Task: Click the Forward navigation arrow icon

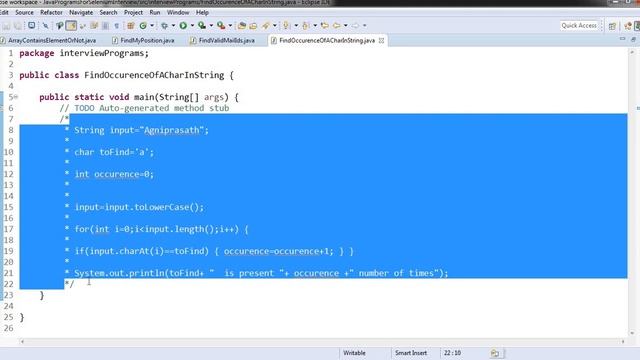Action: 356,26
